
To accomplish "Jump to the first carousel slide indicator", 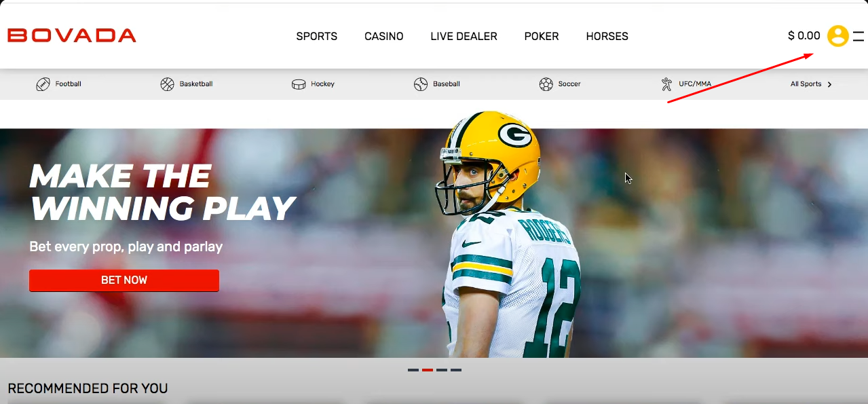I will (x=413, y=370).
